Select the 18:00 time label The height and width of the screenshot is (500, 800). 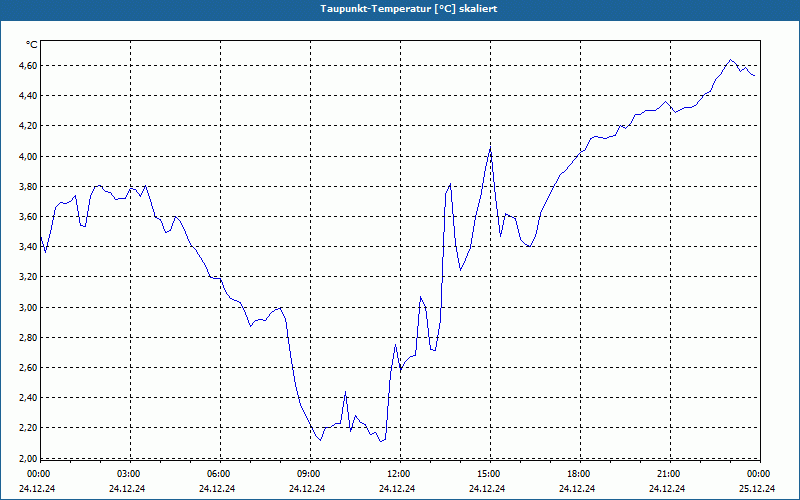click(x=580, y=474)
